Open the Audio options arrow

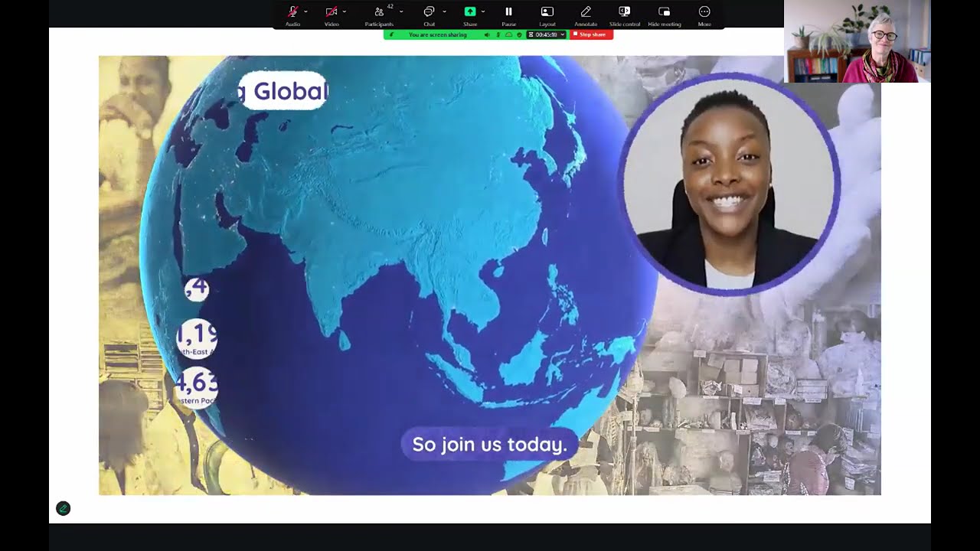[x=305, y=11]
